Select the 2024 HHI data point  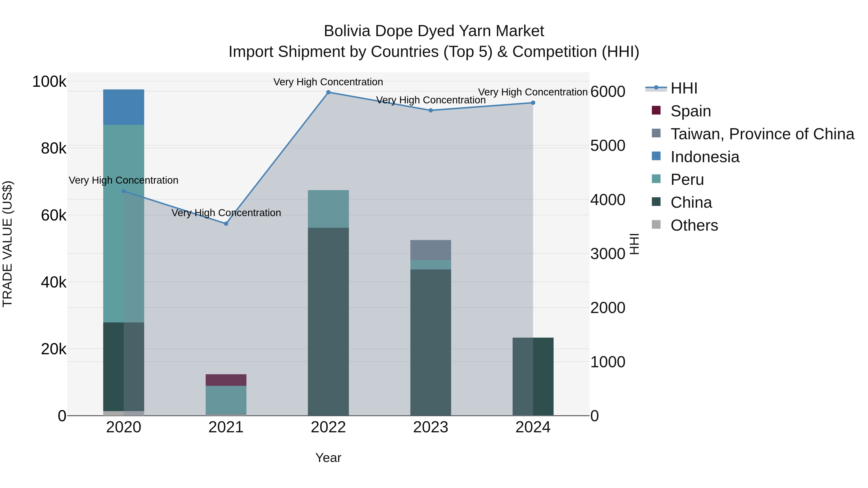tap(533, 103)
